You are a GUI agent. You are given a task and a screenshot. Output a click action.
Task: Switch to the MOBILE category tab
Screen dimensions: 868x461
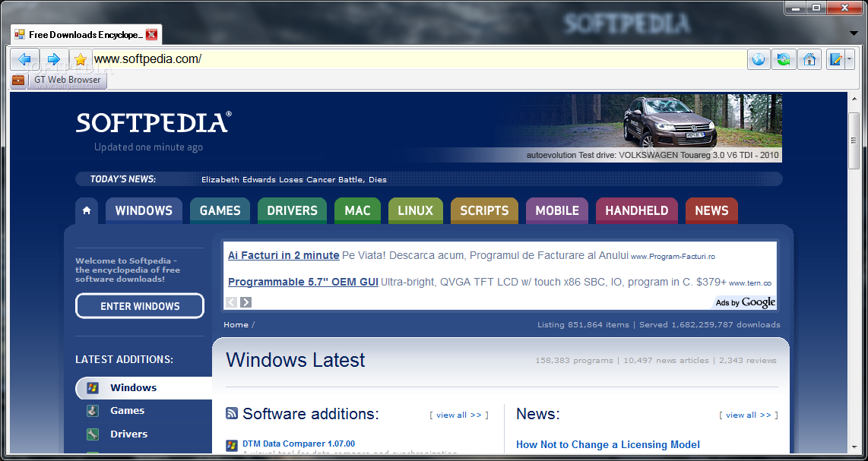(557, 211)
